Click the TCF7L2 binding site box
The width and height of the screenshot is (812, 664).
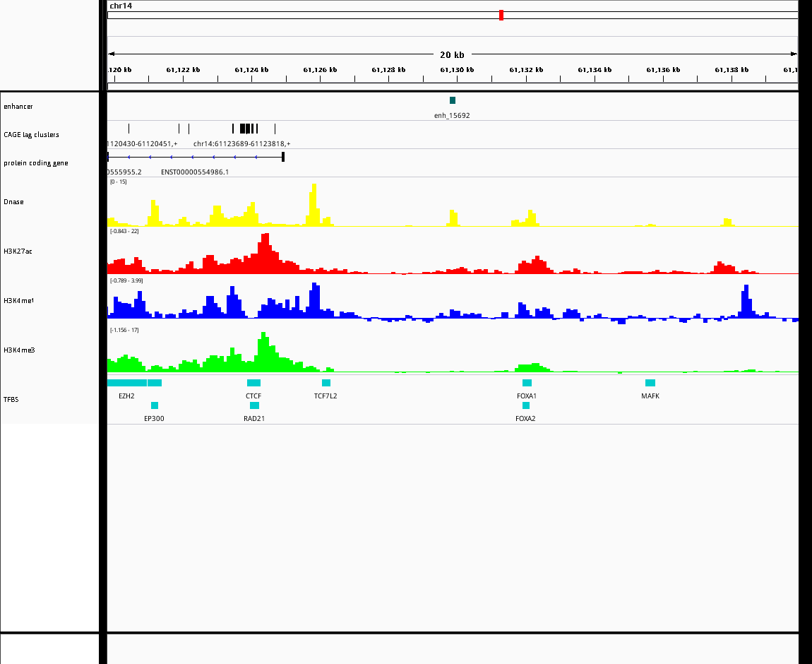(326, 383)
